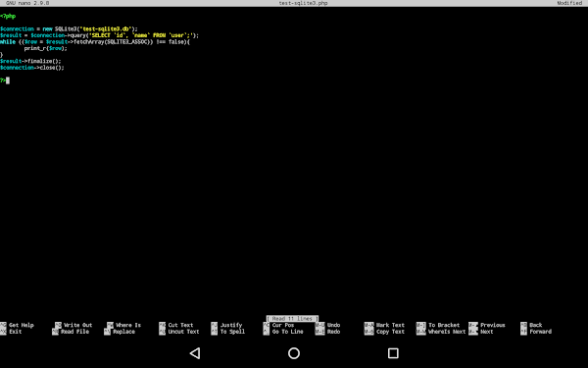Screen dimensions: 588x368
Task: Click the 'GNU nano 2.9.8' title text
Action: [x=27, y=3]
